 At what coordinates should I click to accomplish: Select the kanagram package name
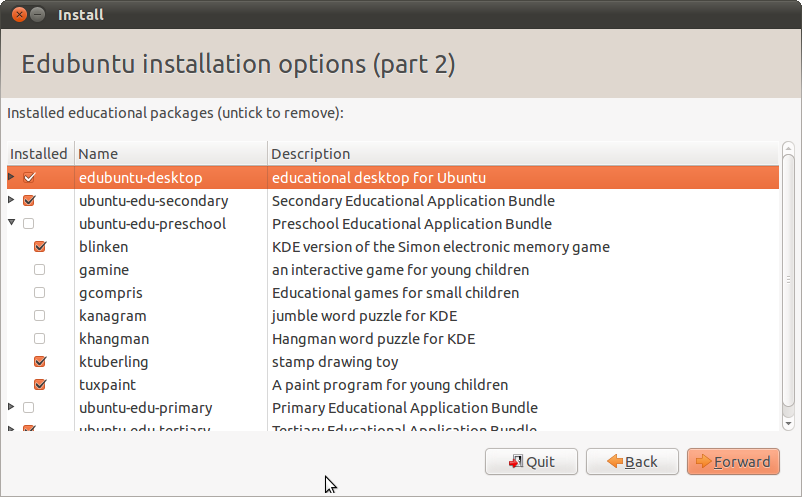coord(113,316)
